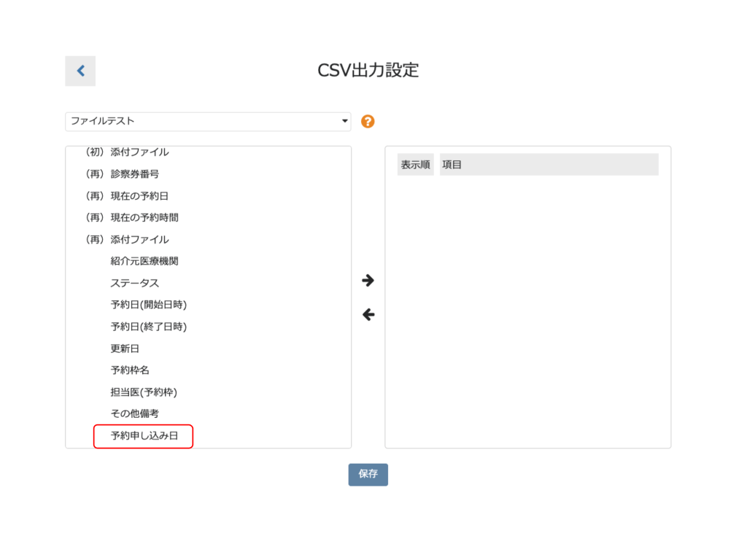
Task: Select (再) 診察券番号 item
Action: pos(123,174)
